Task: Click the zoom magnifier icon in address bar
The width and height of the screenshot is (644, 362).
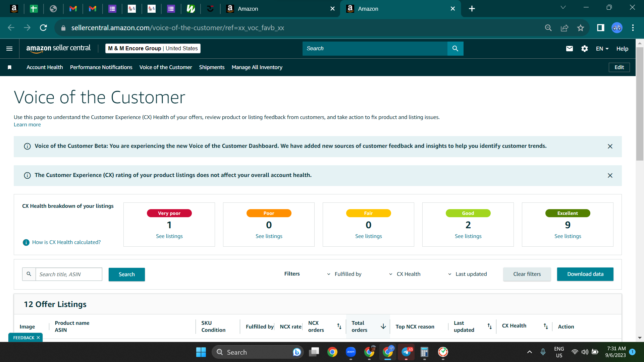Action: click(548, 28)
